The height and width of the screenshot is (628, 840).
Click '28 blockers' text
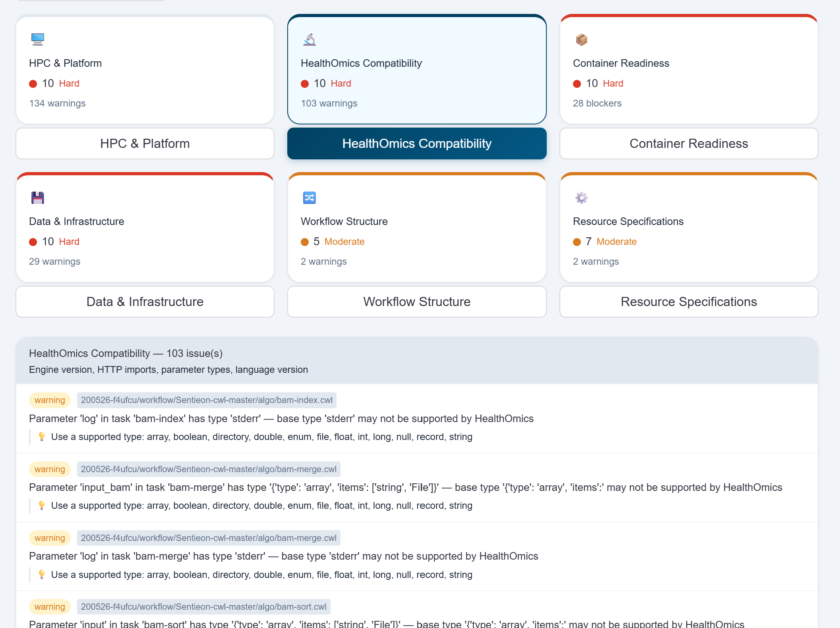click(597, 103)
